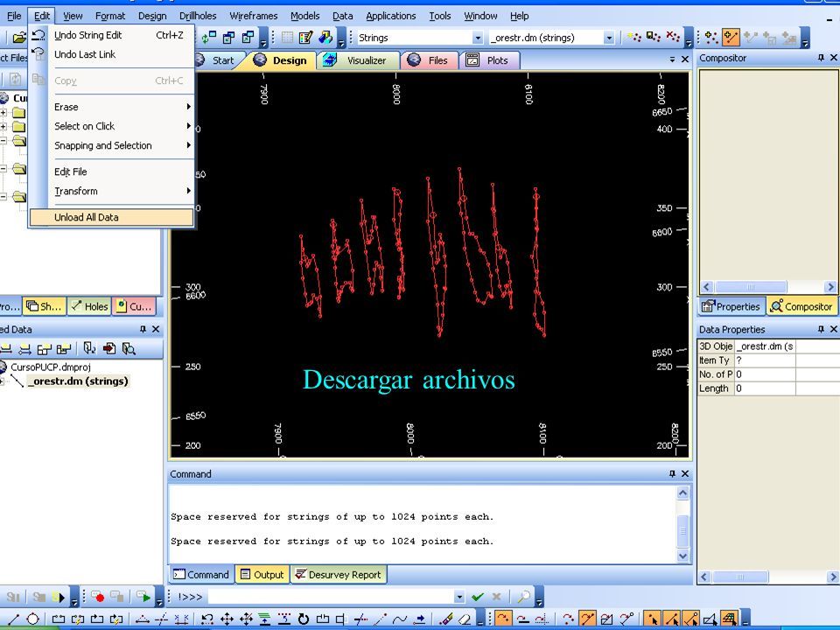Click the edit attributes notepad icon
840x630 pixels.
pos(306,38)
